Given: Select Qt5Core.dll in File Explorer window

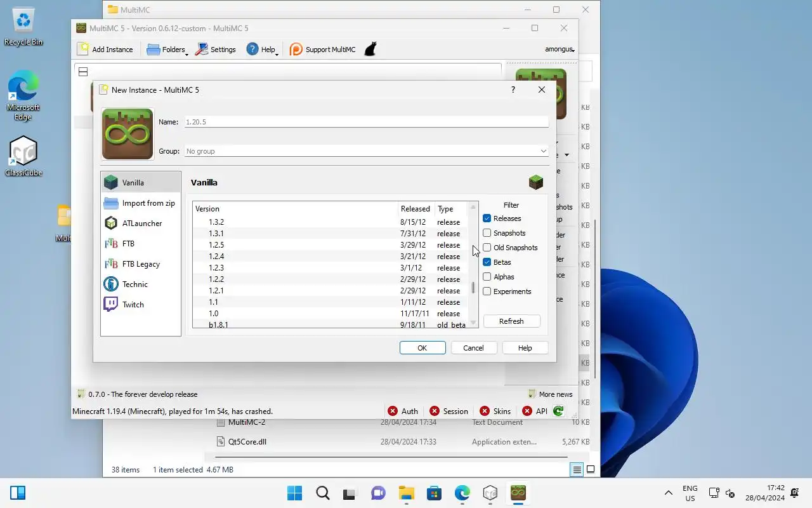Looking at the screenshot, I should (x=247, y=441).
